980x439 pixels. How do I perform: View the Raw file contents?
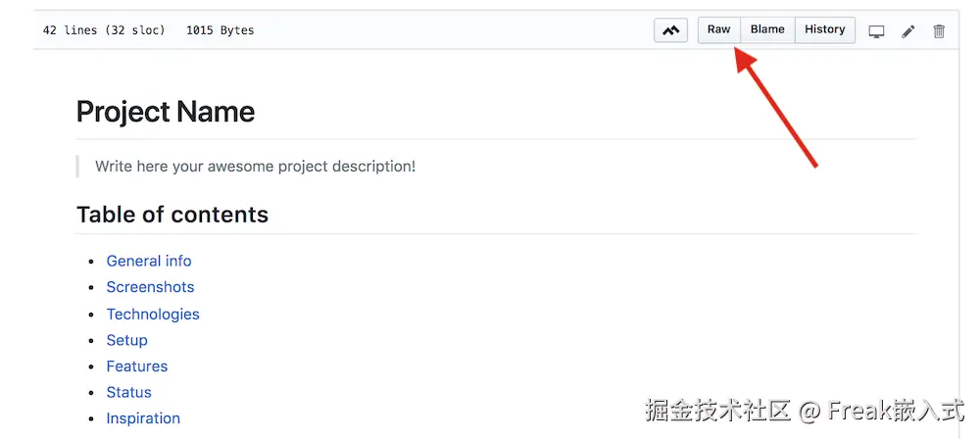[719, 29]
